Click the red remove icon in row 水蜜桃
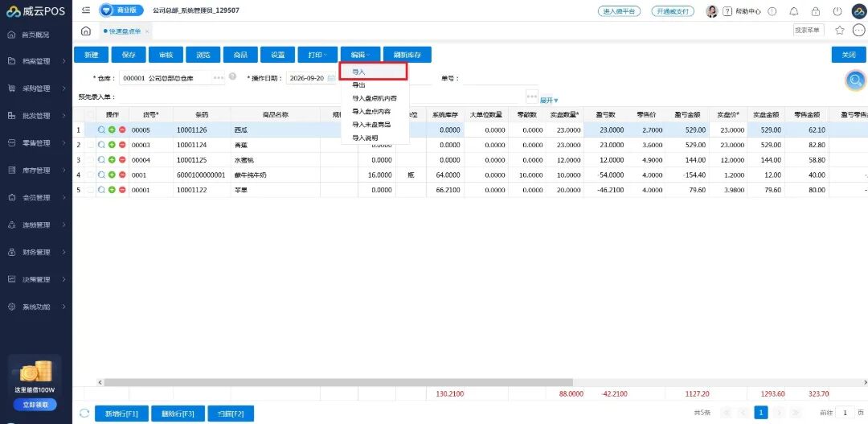 pyautogui.click(x=122, y=159)
